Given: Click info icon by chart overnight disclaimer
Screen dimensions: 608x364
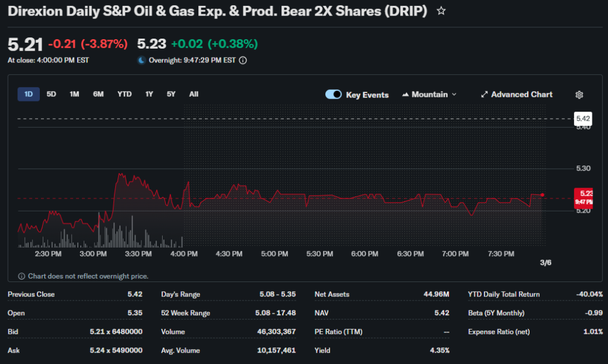Looking at the screenshot, I should tap(21, 276).
